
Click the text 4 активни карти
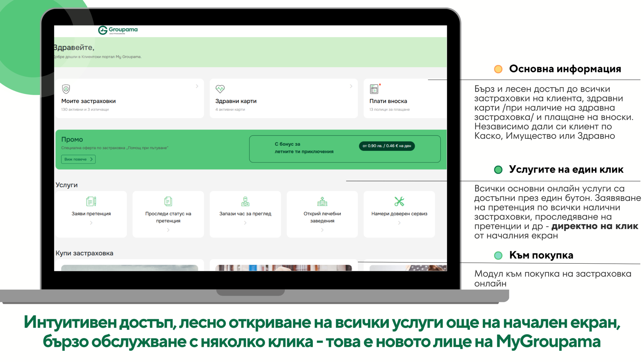(230, 110)
